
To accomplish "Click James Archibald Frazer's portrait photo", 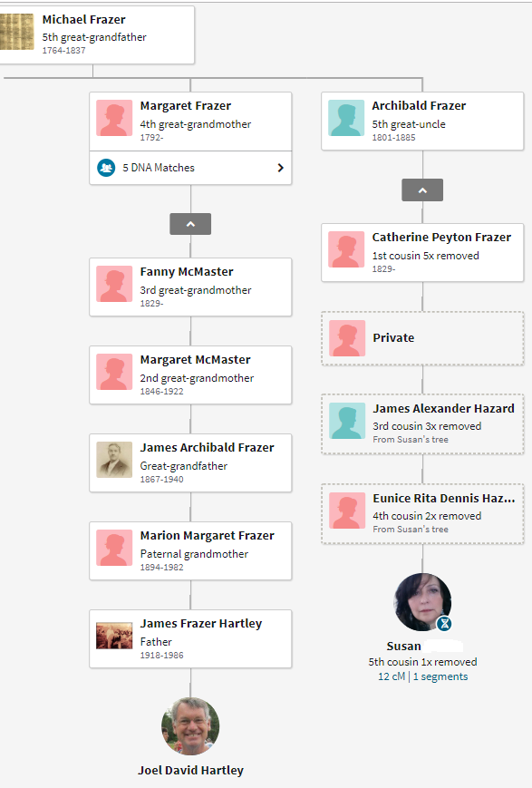I will [x=113, y=460].
